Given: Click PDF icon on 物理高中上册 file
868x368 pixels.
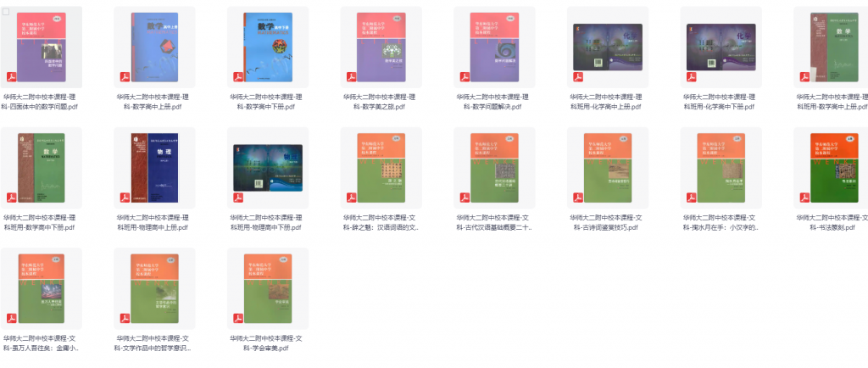Looking at the screenshot, I should click(125, 198).
